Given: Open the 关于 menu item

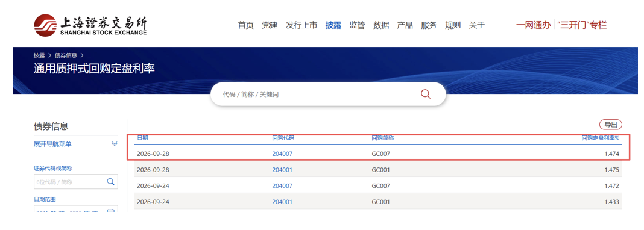Looking at the screenshot, I should point(477,25).
